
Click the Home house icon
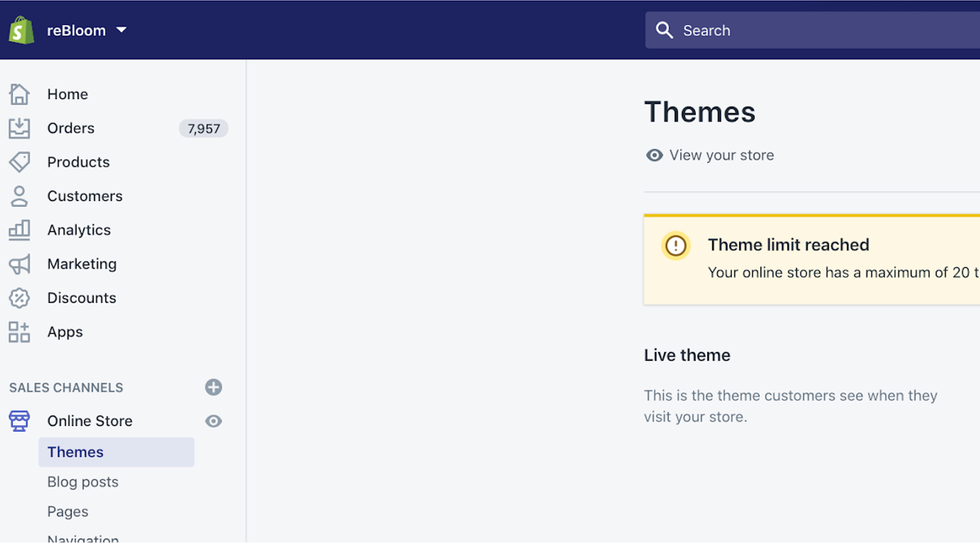(19, 94)
